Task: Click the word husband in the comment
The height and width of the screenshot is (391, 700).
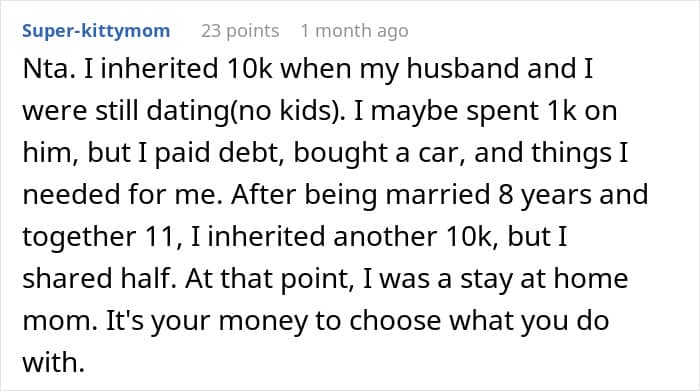Action: point(462,69)
